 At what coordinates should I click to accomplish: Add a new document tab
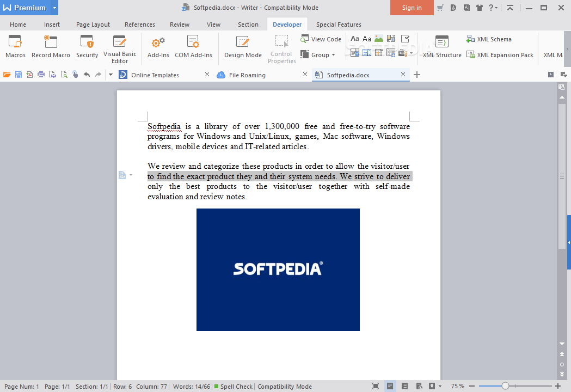(417, 75)
